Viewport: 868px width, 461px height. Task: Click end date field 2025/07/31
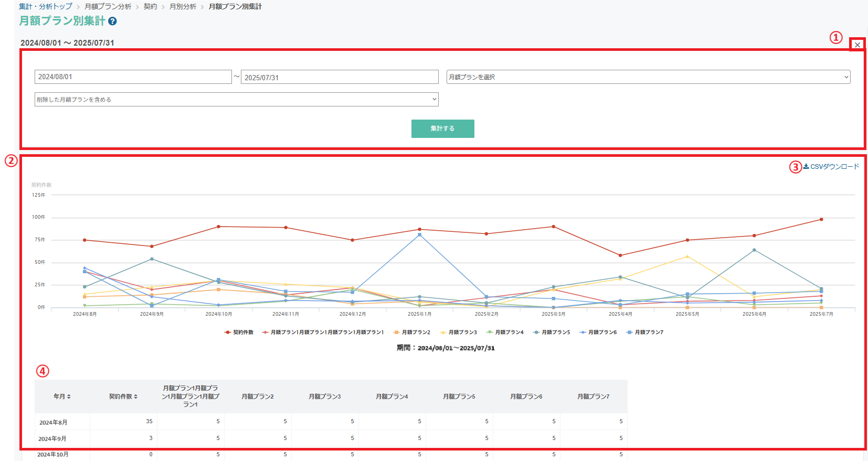point(339,78)
